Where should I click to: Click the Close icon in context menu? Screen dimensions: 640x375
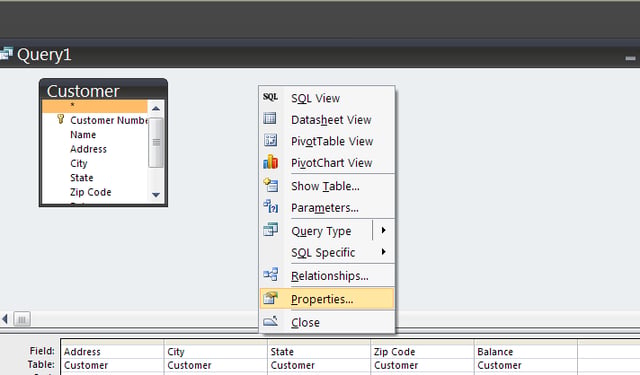tap(270, 322)
